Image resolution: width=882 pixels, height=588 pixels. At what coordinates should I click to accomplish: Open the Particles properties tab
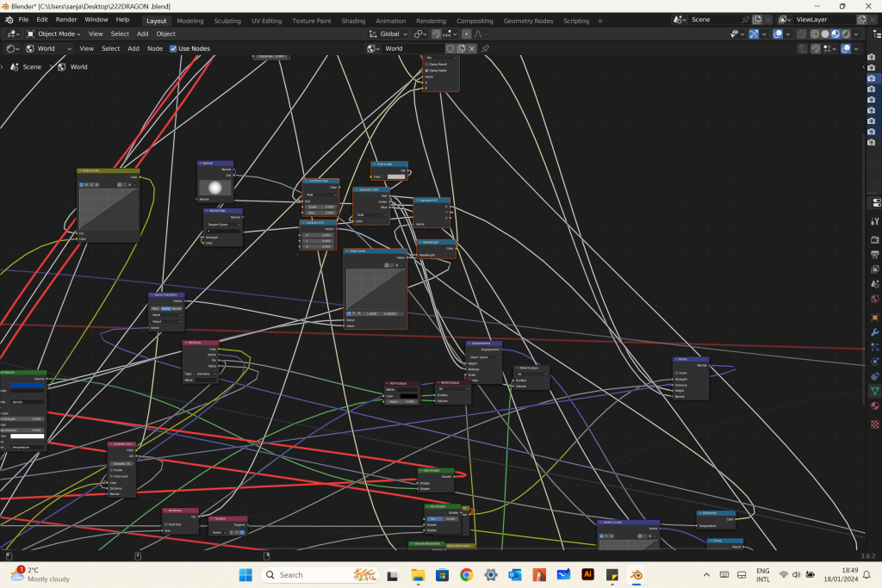pos(875,347)
